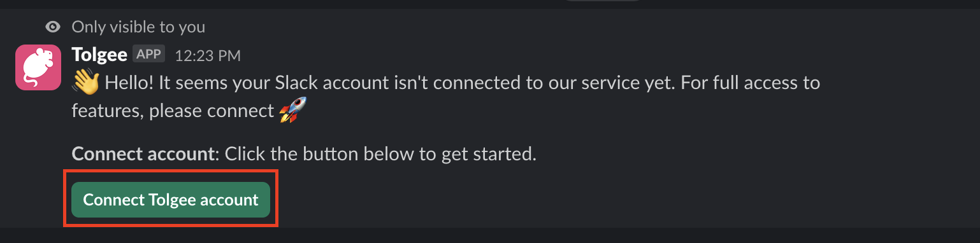Click the rocket emoji after 'please connect'

[293, 111]
